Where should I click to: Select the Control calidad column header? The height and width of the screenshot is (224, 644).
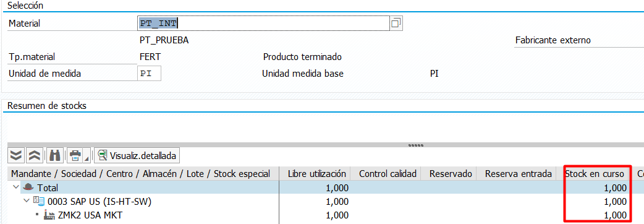388,173
